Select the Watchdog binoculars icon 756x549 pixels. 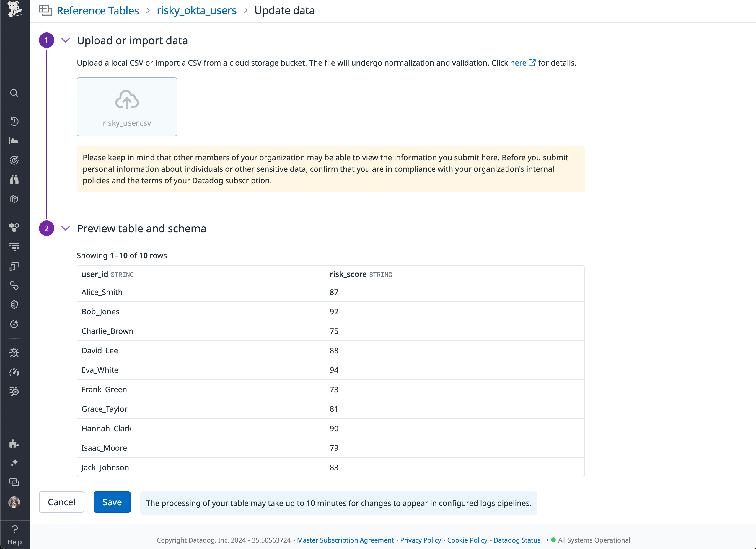coord(14,179)
